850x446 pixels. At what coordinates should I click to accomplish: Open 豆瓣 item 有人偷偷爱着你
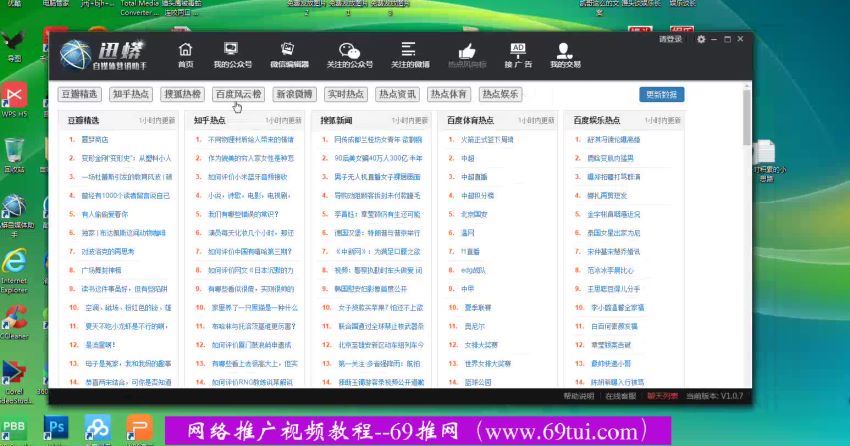tap(105, 214)
